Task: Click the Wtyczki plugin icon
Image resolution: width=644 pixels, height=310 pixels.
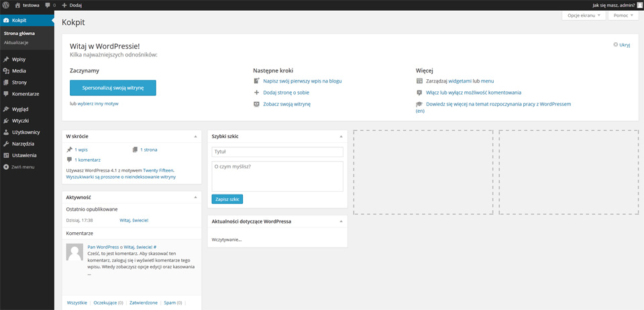Action: coord(6,121)
